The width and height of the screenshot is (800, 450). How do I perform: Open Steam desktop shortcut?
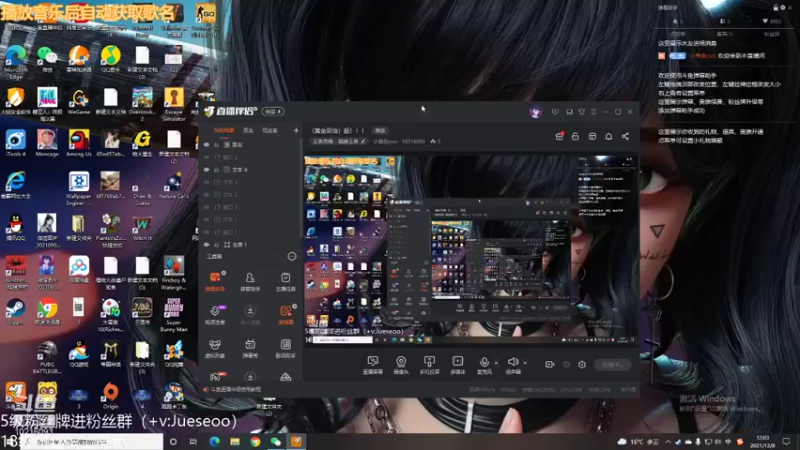click(x=15, y=312)
